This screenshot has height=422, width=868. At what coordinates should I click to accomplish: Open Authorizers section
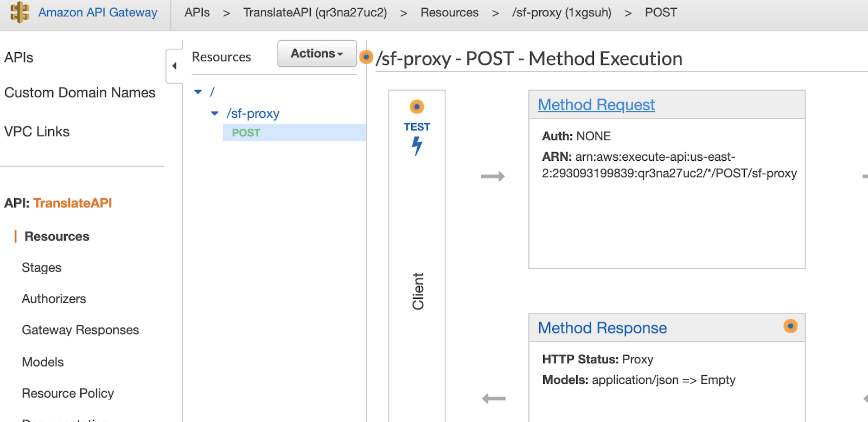click(54, 299)
